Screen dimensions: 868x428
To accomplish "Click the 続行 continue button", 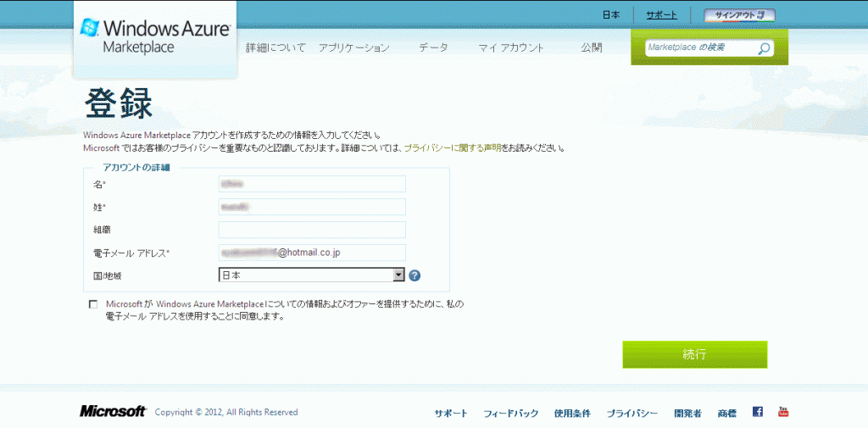I will point(695,354).
